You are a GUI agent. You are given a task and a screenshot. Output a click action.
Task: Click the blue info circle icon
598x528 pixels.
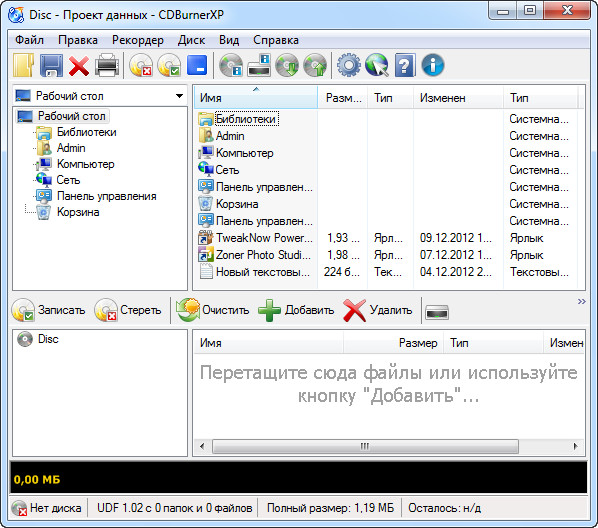pyautogui.click(x=433, y=65)
